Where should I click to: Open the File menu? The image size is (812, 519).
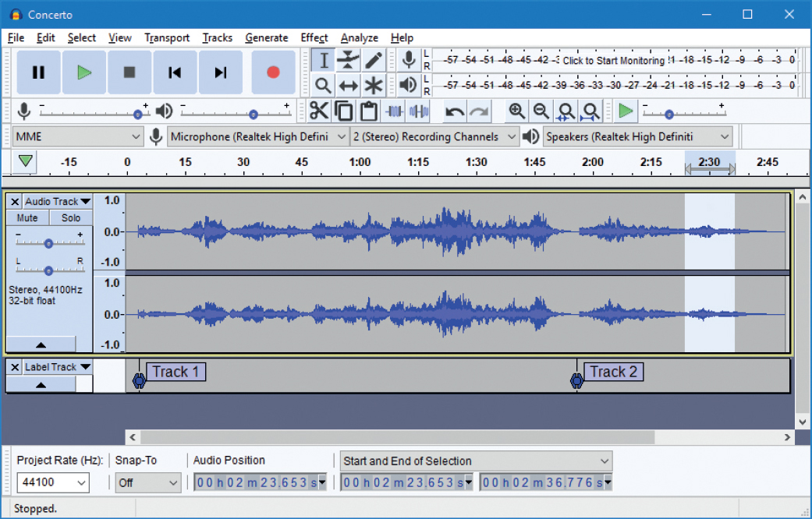click(x=16, y=37)
